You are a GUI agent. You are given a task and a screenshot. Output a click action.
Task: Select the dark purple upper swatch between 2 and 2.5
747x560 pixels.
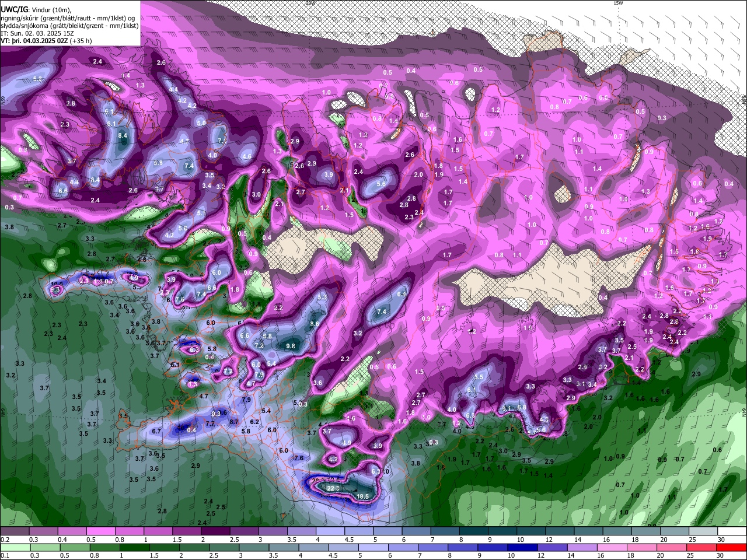click(x=215, y=531)
